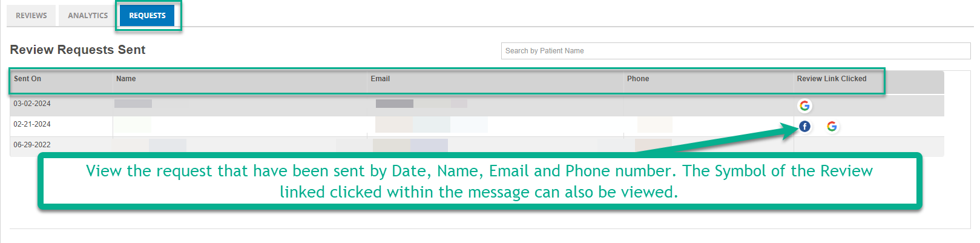The height and width of the screenshot is (243, 980).
Task: Click the Phone column header
Action: [638, 79]
